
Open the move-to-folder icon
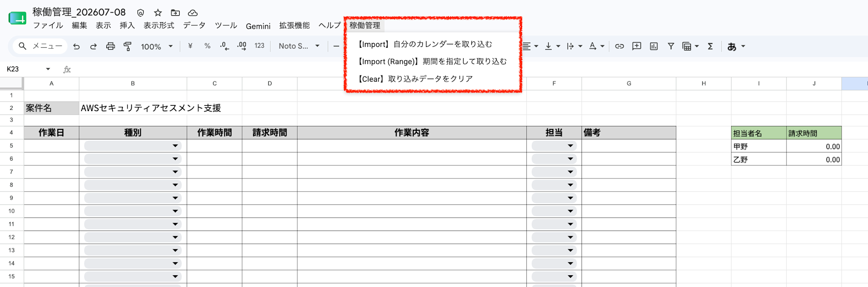tap(175, 13)
